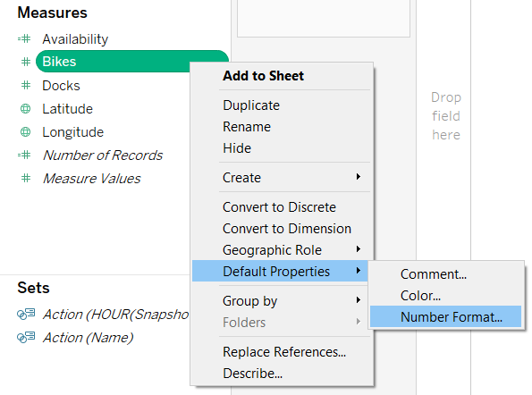This screenshot has width=532, height=395.
Task: Click the Measure Values hash icon
Action: [x=26, y=178]
